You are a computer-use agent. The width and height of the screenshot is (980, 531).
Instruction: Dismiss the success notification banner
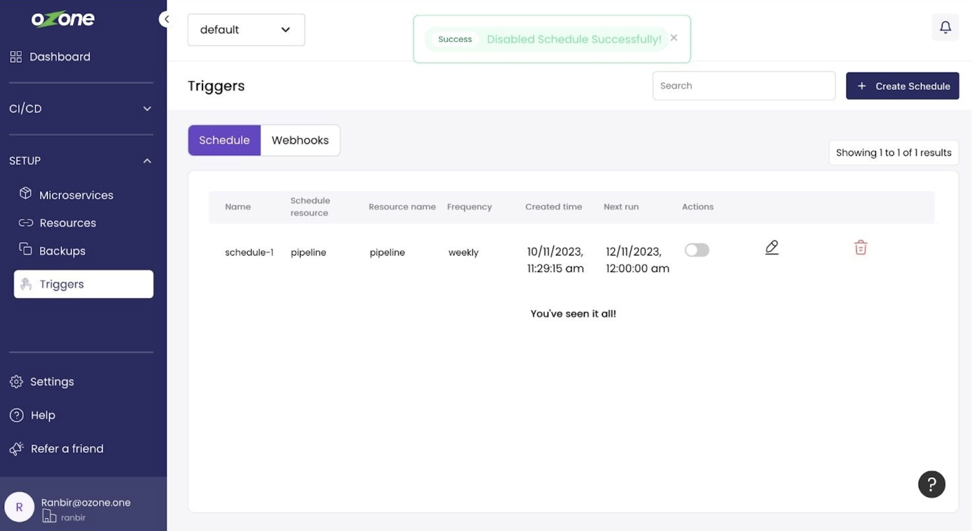click(673, 38)
